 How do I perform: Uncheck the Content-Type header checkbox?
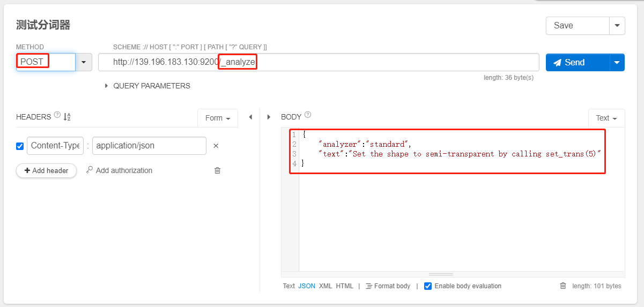(x=20, y=146)
